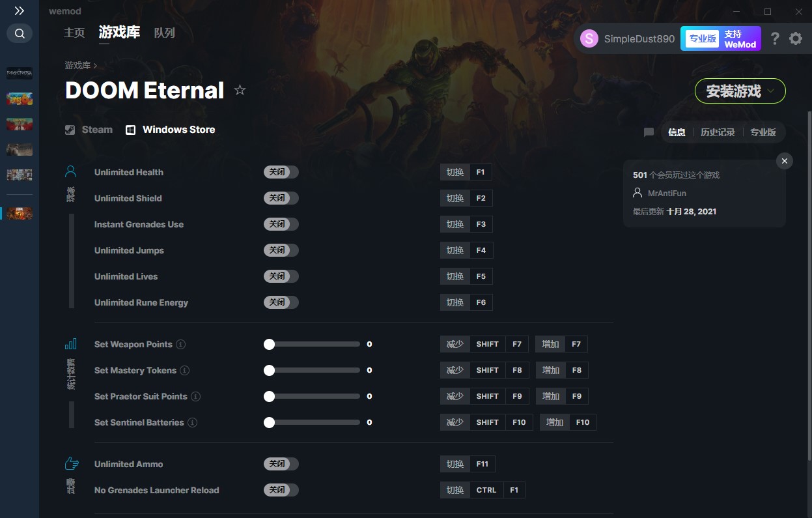Click the F1 hotkey for Unlimited Health
This screenshot has width=812, height=518.
[x=481, y=172]
